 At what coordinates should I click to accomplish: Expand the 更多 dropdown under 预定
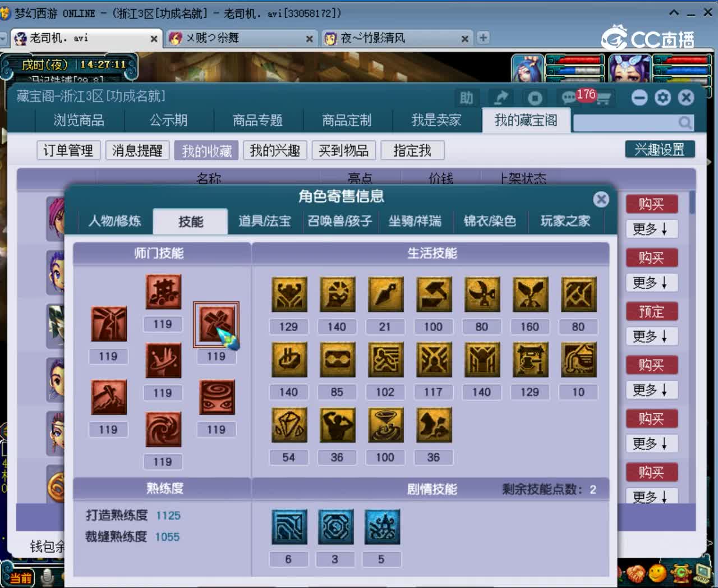point(652,336)
